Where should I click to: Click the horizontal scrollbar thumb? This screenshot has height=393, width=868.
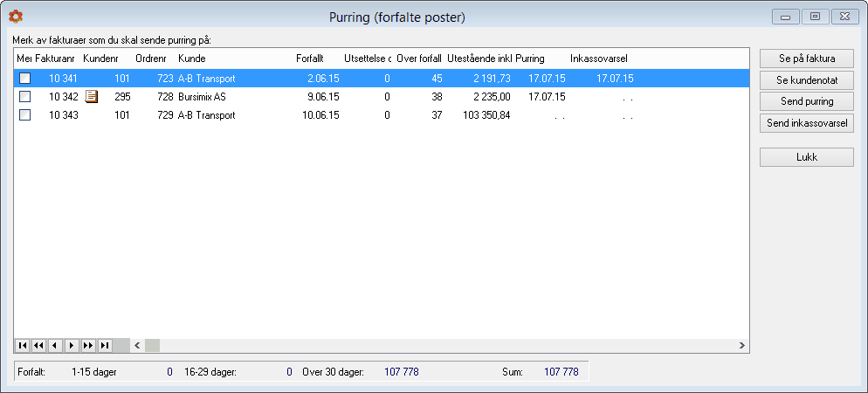pos(152,345)
